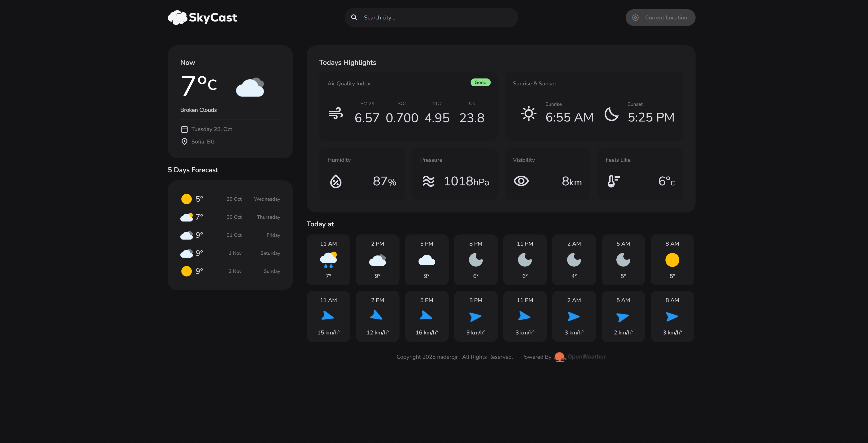Viewport: 868px width, 443px height.
Task: Click the visibility eye icon
Action: coord(521,181)
